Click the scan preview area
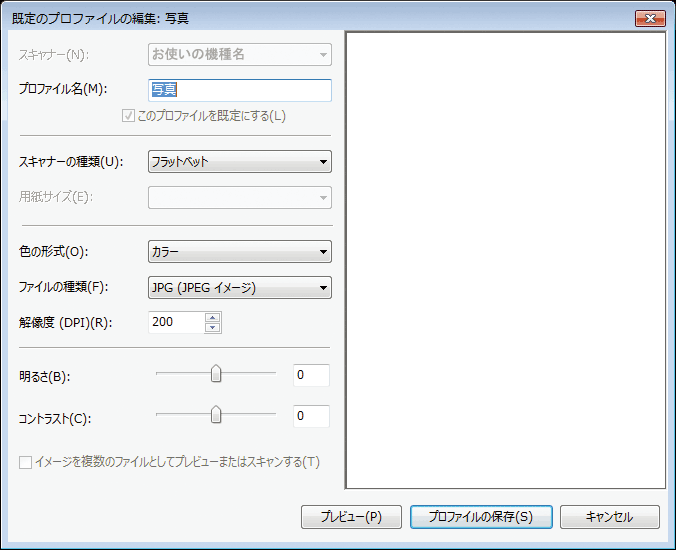Screen dimensions: 676x550 [505, 260]
